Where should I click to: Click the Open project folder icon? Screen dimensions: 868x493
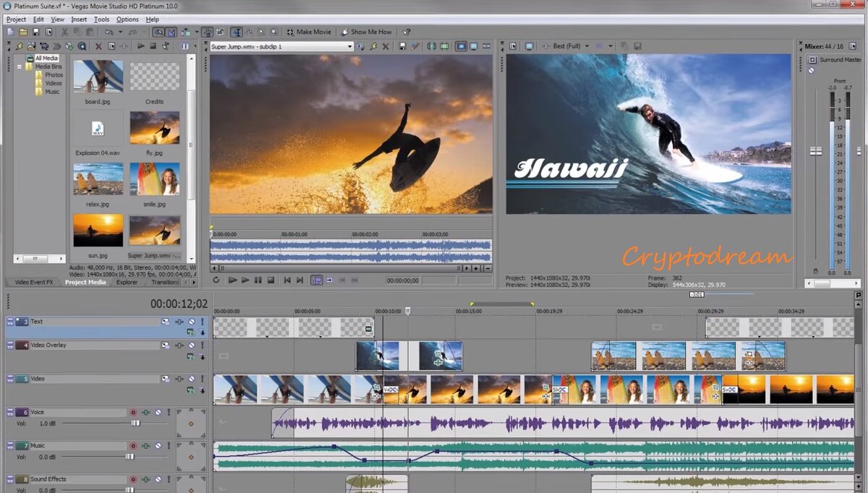click(x=23, y=32)
